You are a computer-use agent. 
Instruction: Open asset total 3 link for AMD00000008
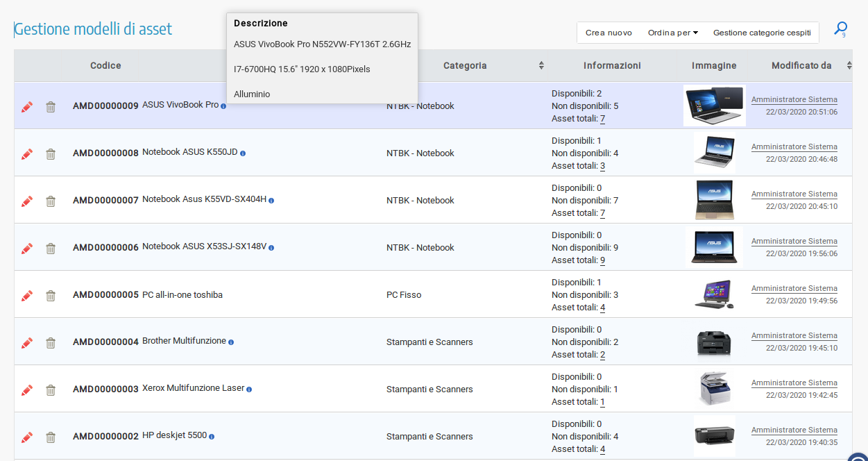(603, 166)
